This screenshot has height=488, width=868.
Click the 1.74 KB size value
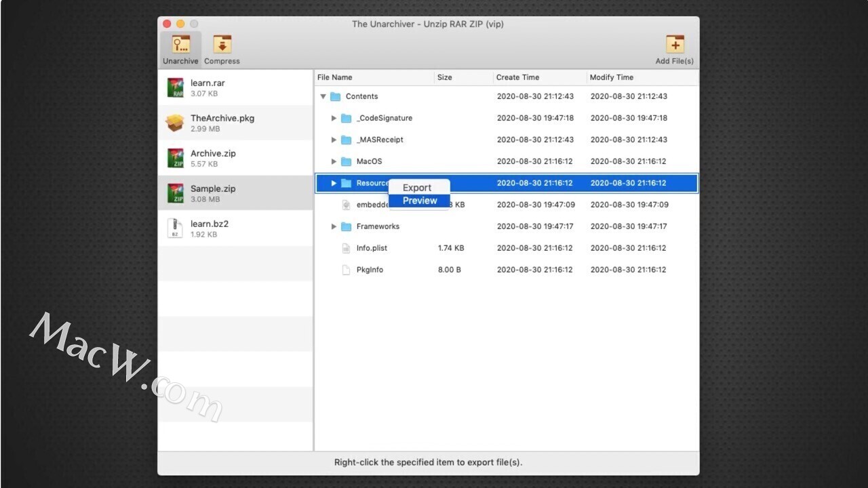pyautogui.click(x=451, y=248)
